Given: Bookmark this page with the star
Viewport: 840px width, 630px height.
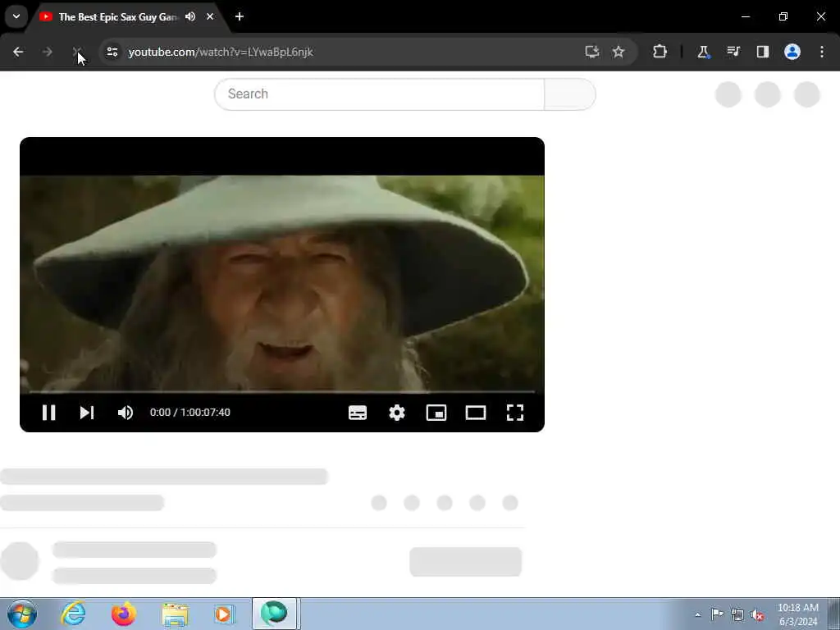Looking at the screenshot, I should coord(619,52).
